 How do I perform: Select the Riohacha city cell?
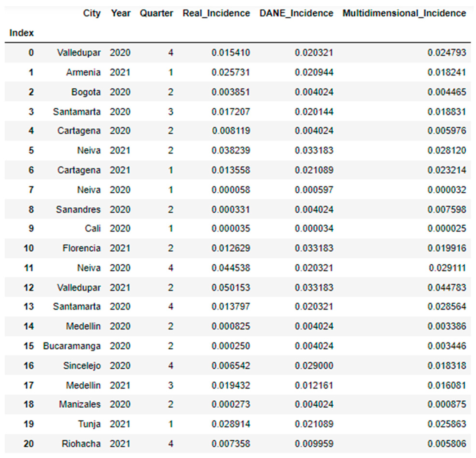(81, 444)
